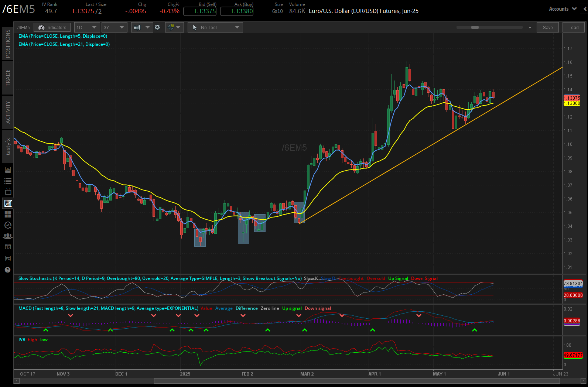
Task: Switch to the POSITIONS side tab
Action: pyautogui.click(x=8, y=44)
